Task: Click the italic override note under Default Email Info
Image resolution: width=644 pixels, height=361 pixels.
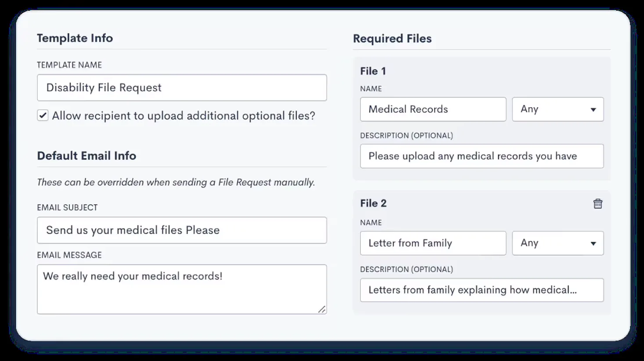Action: tap(176, 182)
